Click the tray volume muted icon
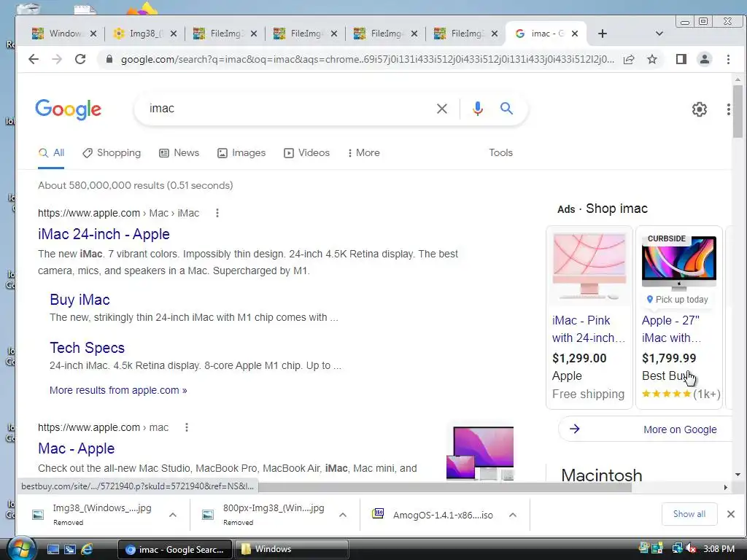The image size is (747, 560). click(x=690, y=548)
